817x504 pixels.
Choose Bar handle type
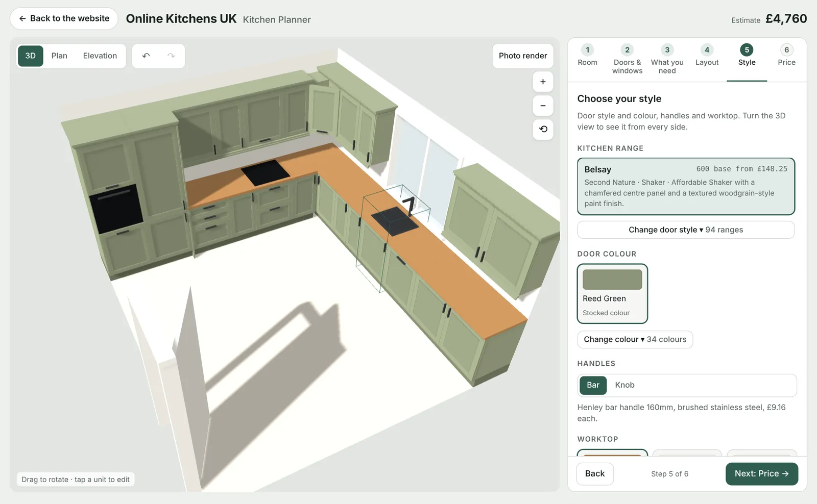click(593, 385)
